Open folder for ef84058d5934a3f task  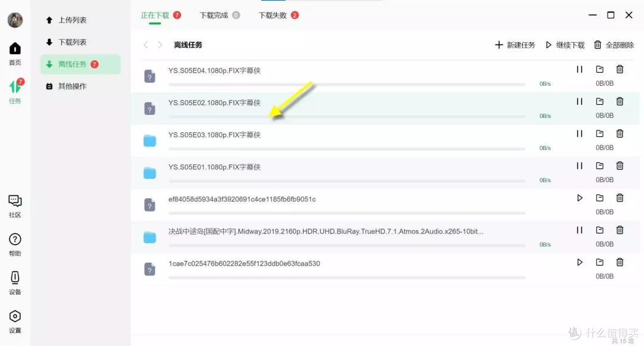pos(600,198)
